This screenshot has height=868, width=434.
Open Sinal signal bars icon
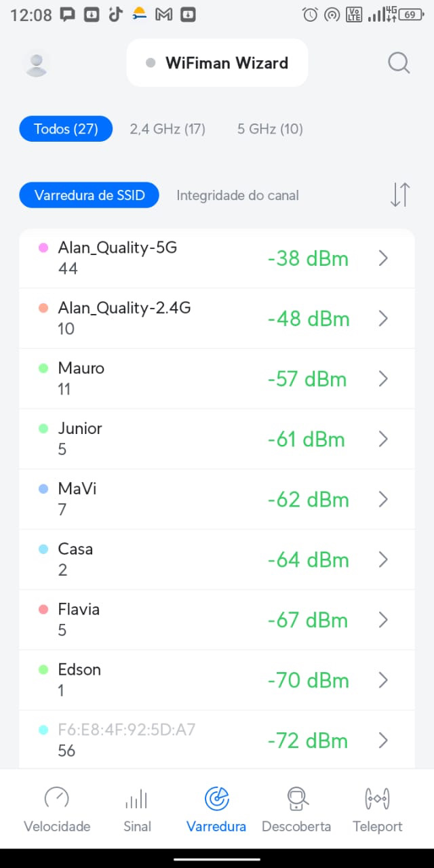[x=137, y=799]
